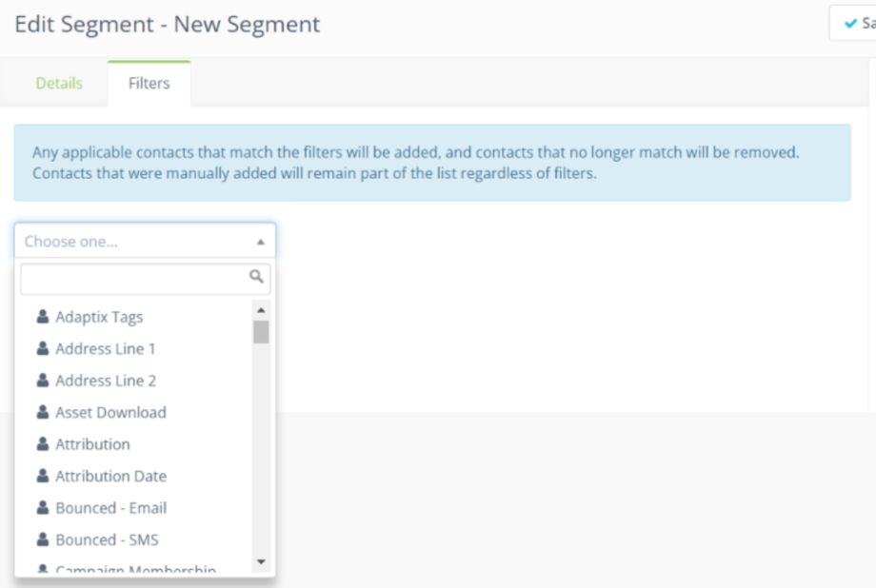Click the contact icon beside Bounced - Email

point(44,507)
